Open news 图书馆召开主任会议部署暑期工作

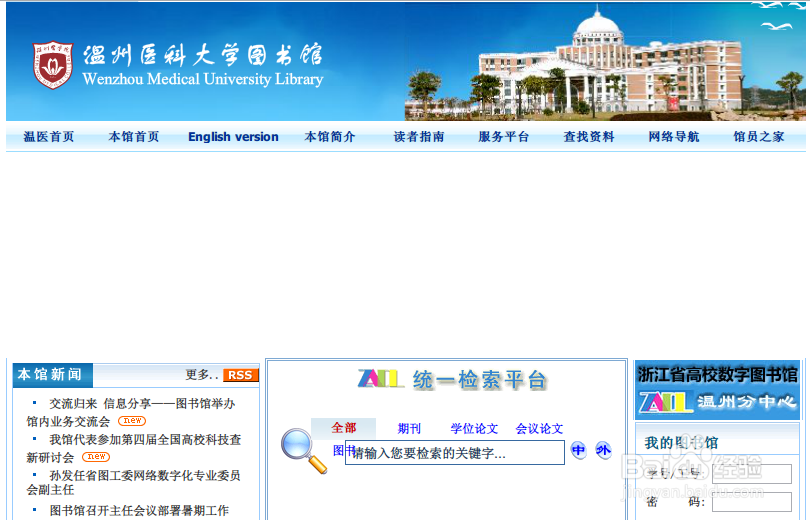pyautogui.click(x=139, y=511)
